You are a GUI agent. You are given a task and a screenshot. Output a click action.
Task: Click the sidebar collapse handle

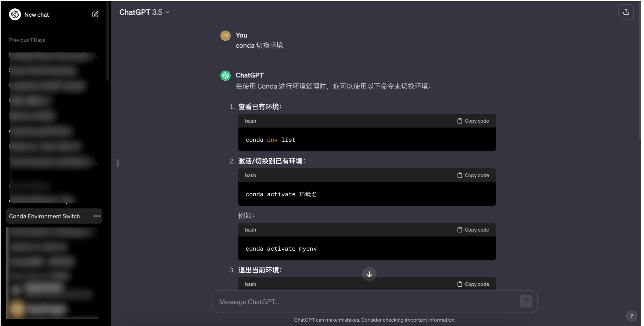[118, 163]
